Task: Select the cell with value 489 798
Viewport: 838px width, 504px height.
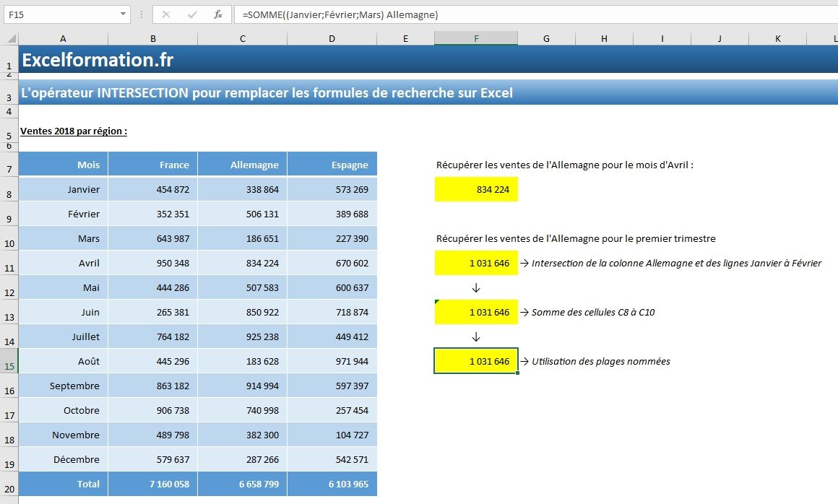Action: [x=153, y=435]
